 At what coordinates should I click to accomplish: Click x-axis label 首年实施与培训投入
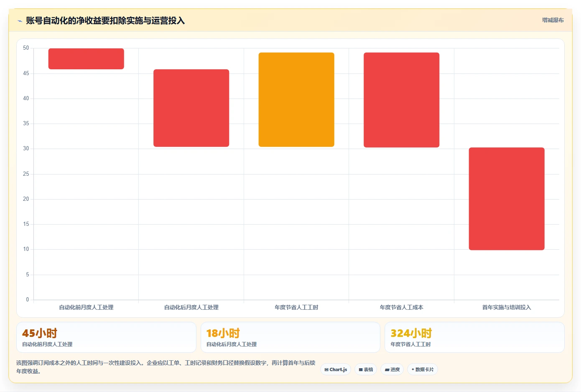click(507, 307)
